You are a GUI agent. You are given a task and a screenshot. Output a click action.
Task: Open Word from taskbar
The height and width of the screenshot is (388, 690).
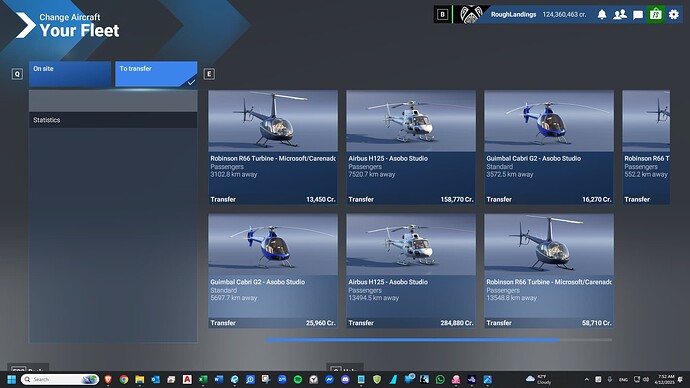pos(219,379)
